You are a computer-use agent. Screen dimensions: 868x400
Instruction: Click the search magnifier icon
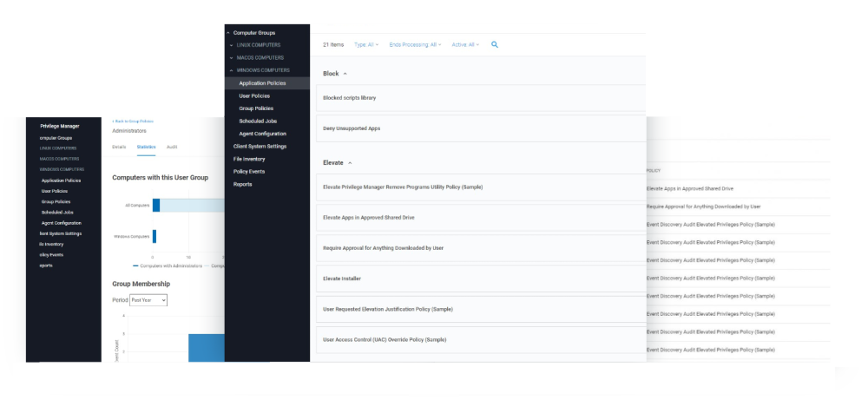point(495,44)
